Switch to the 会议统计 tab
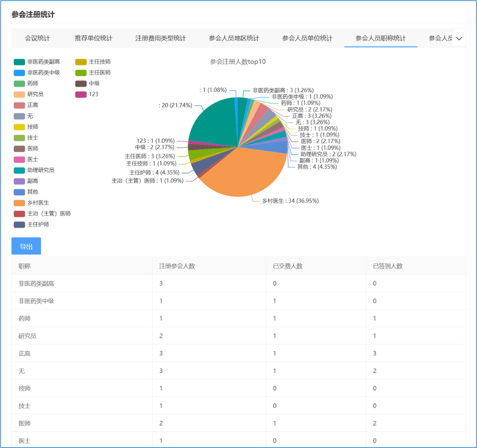This screenshot has width=477, height=448. pyautogui.click(x=37, y=39)
